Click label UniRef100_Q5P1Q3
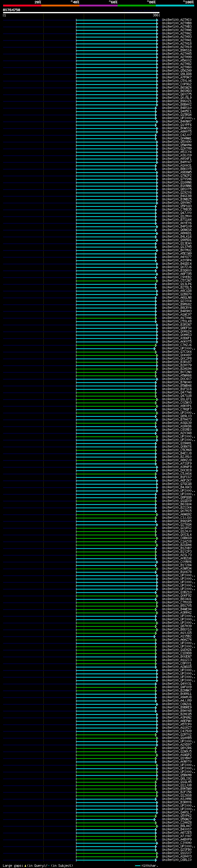The width and height of the screenshot is (197, 868). (177, 206)
